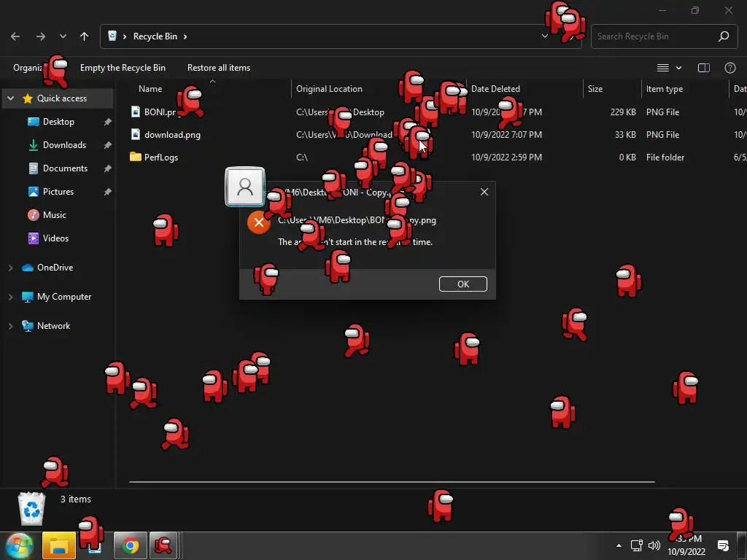Expand the OneDrive tree node
Image resolution: width=747 pixels, height=560 pixels.
10,268
